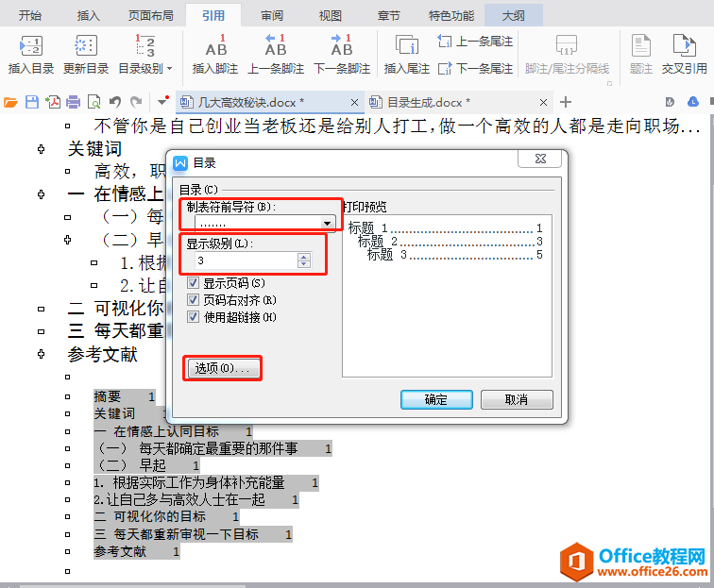Click the Insert Endnote icon (插入尾注)
Screen dimensions: 714x588
[x=407, y=55]
